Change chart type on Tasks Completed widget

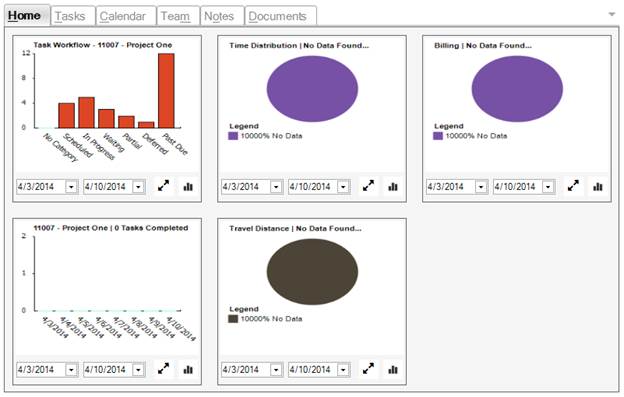click(x=188, y=369)
